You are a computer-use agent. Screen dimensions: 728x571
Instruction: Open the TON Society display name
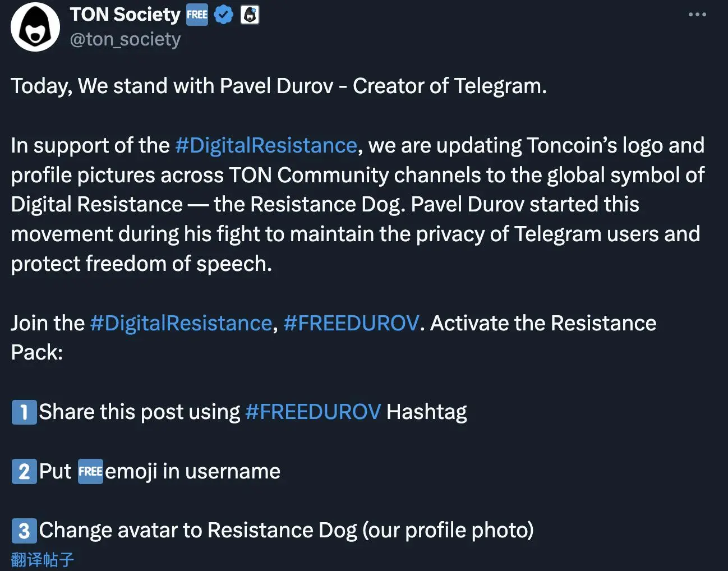point(125,15)
